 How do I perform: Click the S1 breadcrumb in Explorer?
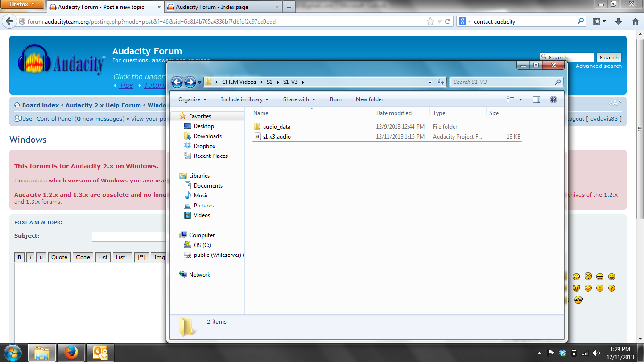(269, 82)
